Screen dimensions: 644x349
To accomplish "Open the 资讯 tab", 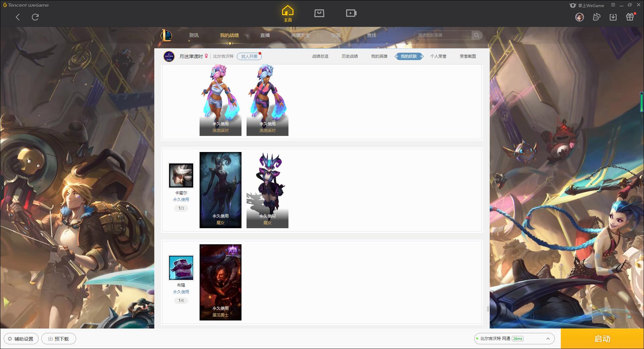I will point(194,35).
